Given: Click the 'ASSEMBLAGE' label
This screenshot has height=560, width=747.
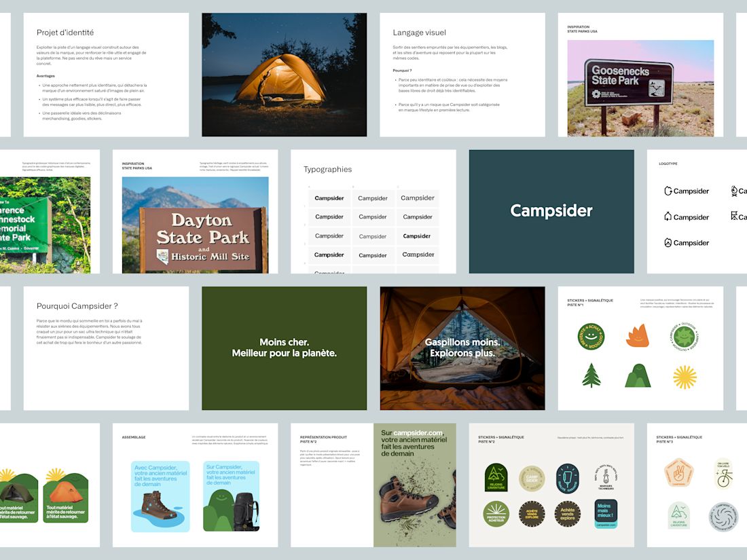Looking at the screenshot, I should 134,437.
